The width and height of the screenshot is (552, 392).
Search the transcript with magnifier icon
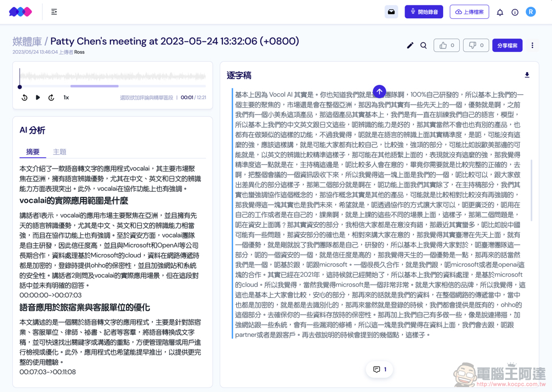[x=423, y=46]
